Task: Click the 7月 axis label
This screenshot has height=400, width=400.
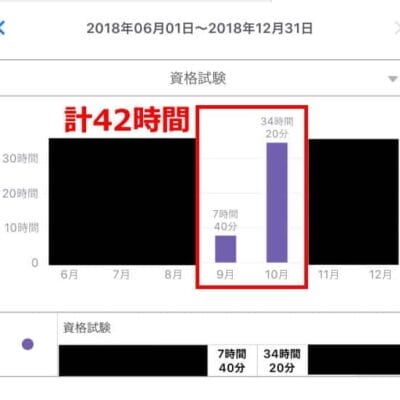Action: [x=121, y=275]
